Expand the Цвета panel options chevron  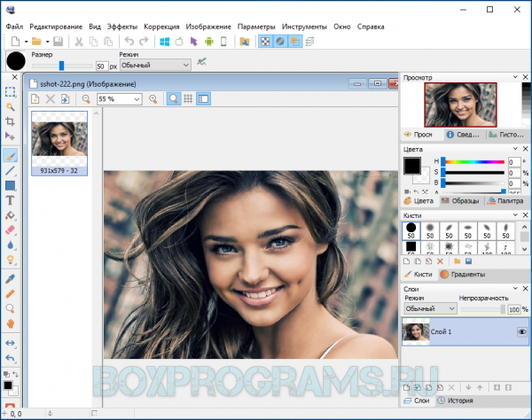515,149
